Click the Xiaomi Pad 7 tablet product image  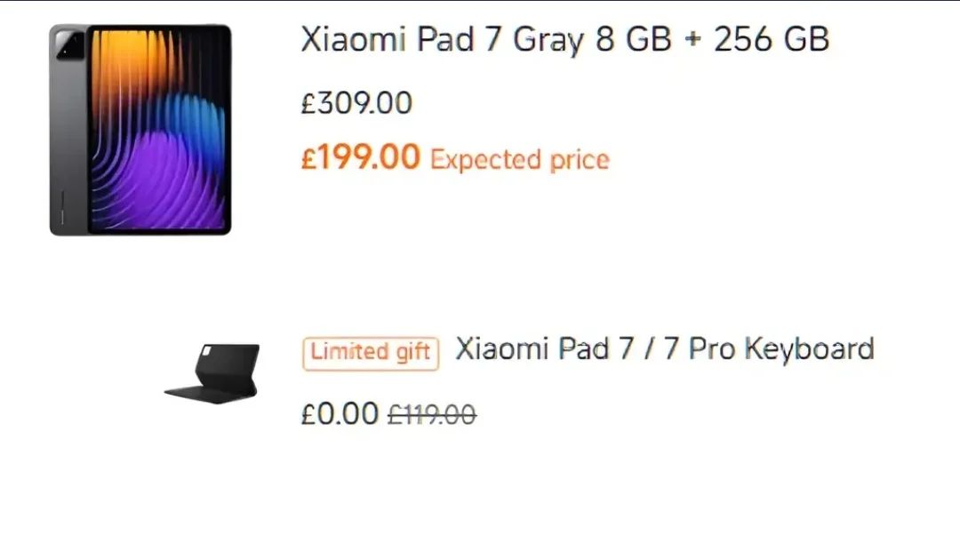[x=140, y=130]
